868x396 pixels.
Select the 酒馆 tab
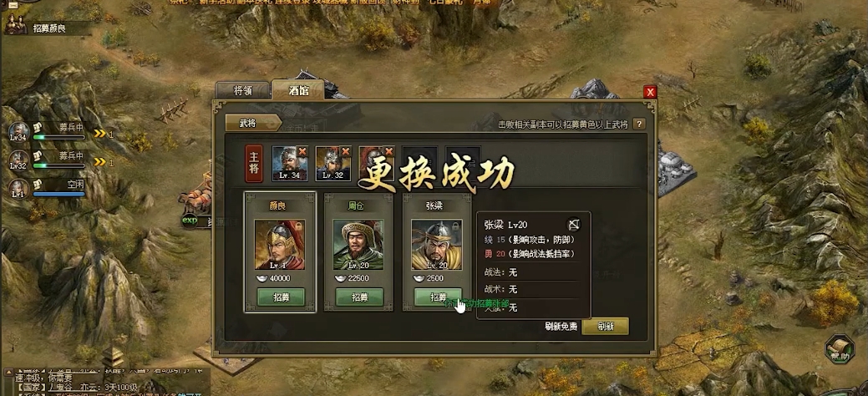tap(298, 90)
